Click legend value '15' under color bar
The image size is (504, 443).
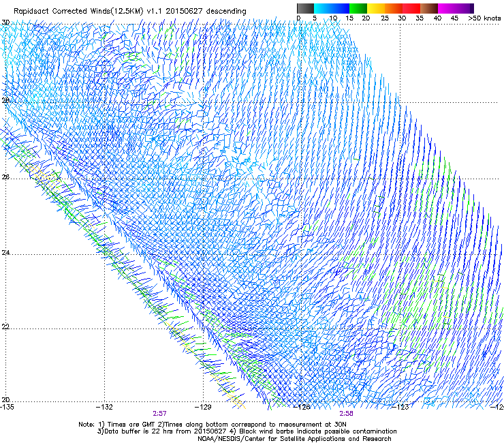coord(349,18)
